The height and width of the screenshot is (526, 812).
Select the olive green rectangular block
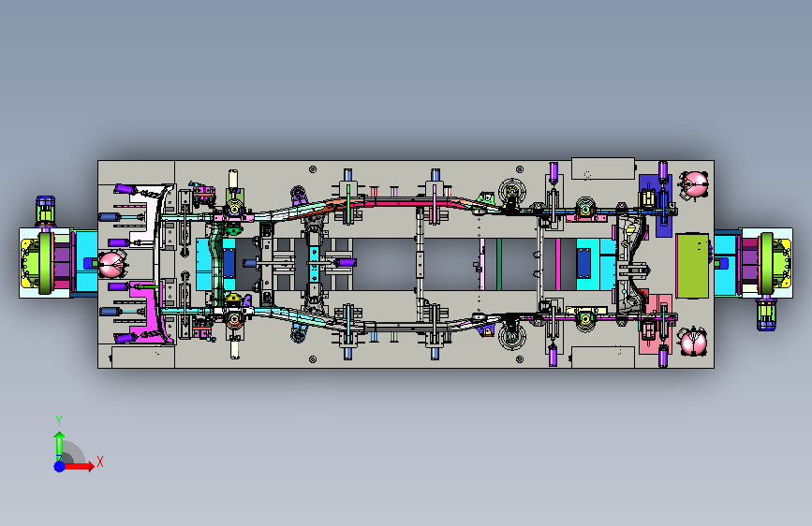coord(692,266)
